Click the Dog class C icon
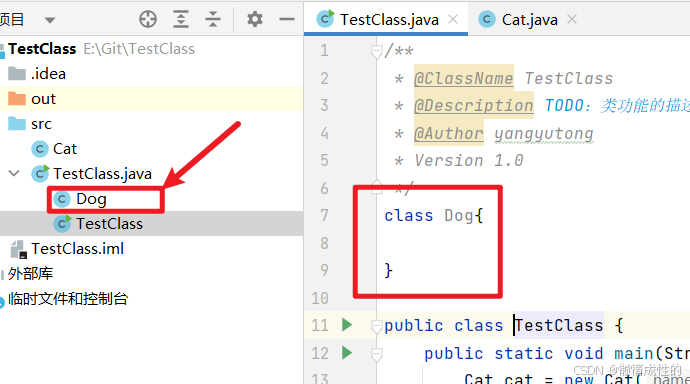This screenshot has width=690, height=384. pyautogui.click(x=62, y=199)
